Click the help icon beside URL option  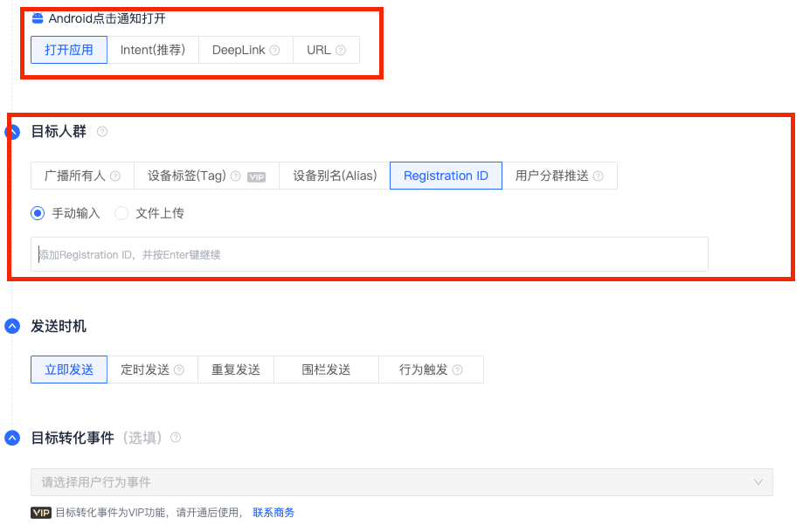click(x=341, y=51)
